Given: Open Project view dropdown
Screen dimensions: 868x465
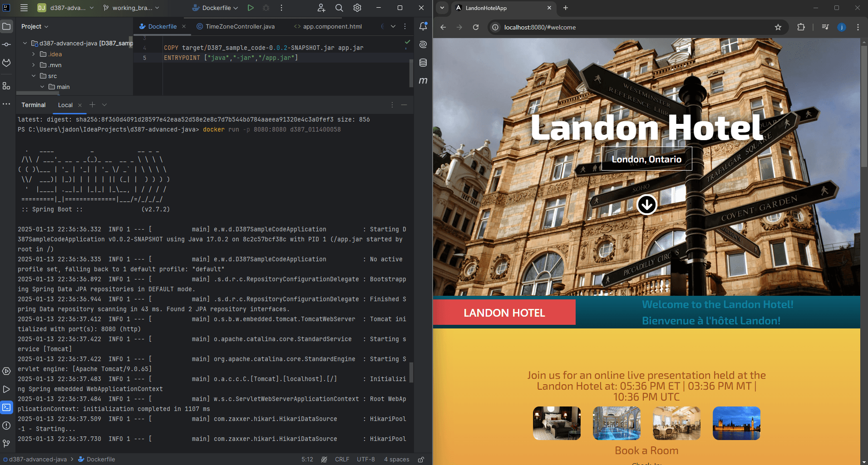Looking at the screenshot, I should (35, 26).
